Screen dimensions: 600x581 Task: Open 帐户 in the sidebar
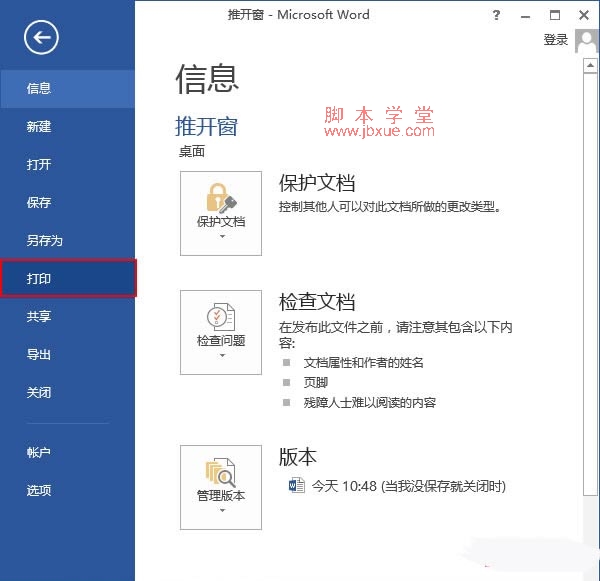[x=67, y=452]
